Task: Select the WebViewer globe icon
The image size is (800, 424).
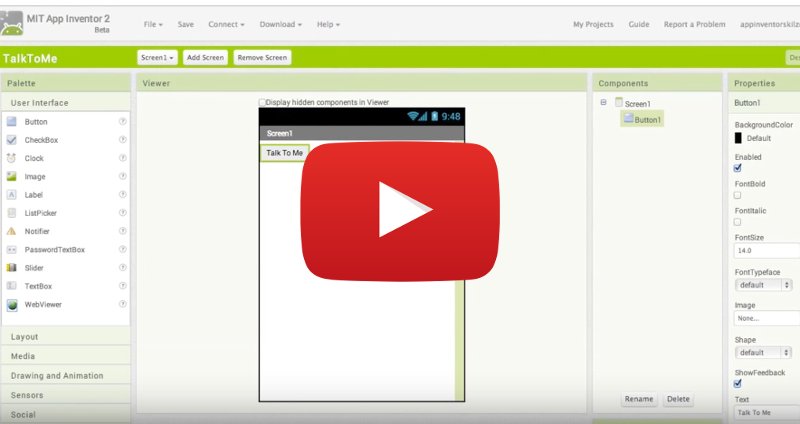Action: (x=12, y=305)
